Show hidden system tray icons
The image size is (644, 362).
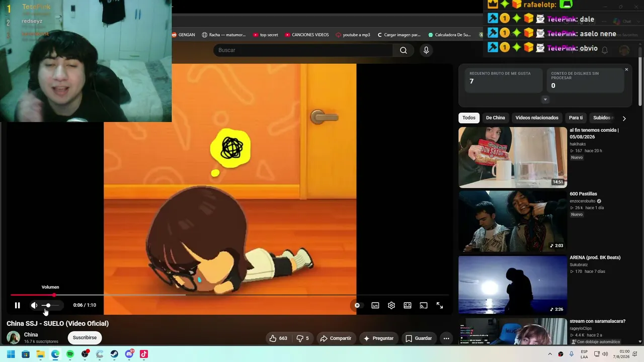[x=550, y=354]
